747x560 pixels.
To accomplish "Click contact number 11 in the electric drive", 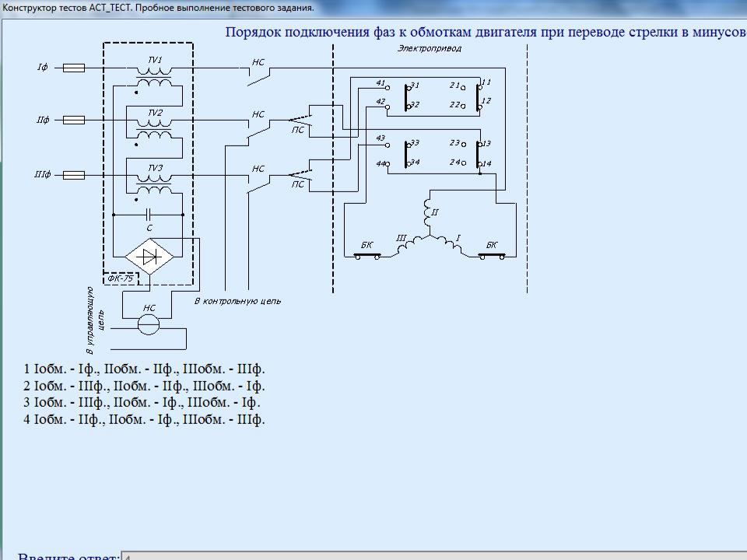I will 486,82.
